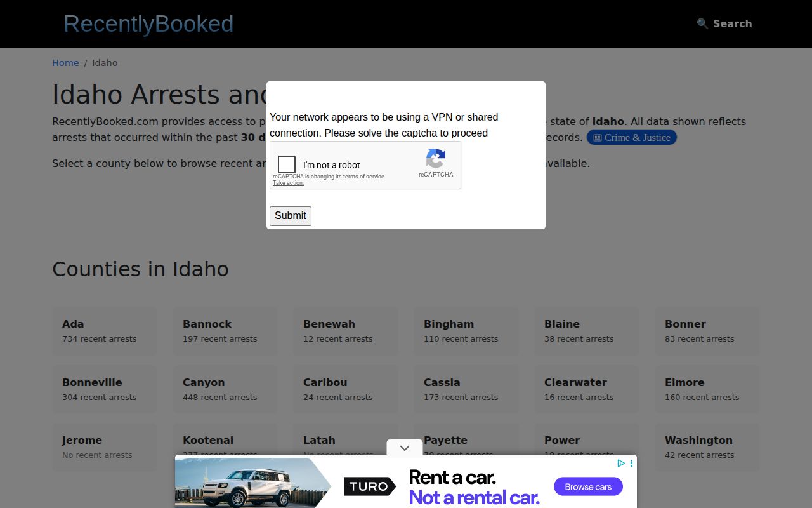Screen dimensions: 812x508
Task: Open the Bonner county card
Action: (x=707, y=331)
